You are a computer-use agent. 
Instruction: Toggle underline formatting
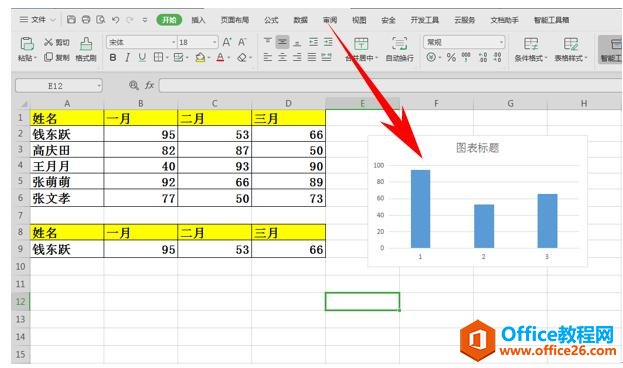click(142, 58)
